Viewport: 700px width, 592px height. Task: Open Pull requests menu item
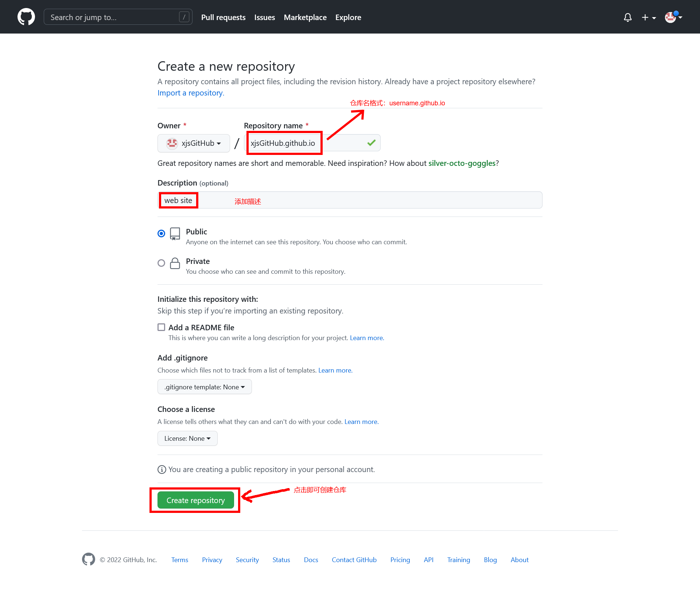(x=222, y=17)
